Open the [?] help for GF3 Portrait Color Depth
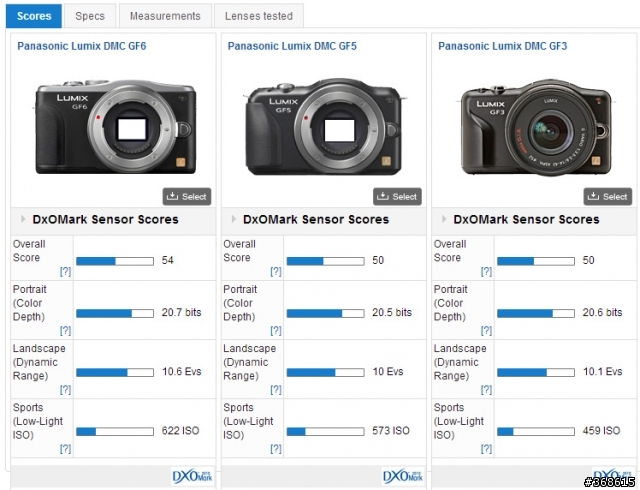The width and height of the screenshot is (640, 490). [x=487, y=330]
